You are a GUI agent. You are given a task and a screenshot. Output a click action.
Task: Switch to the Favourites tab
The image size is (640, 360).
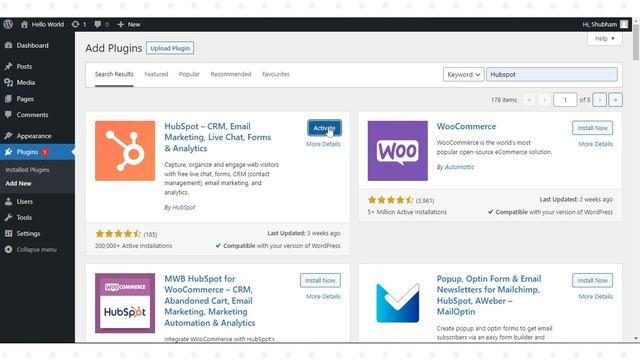click(276, 74)
